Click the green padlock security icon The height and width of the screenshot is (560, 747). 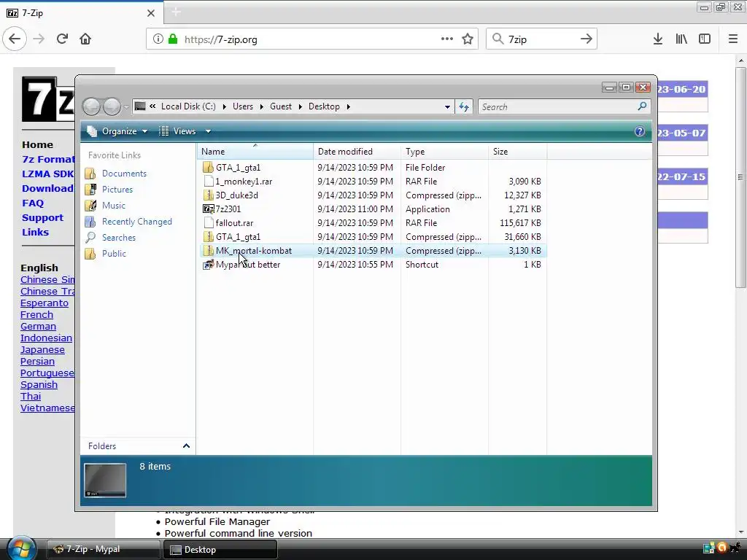click(x=173, y=39)
